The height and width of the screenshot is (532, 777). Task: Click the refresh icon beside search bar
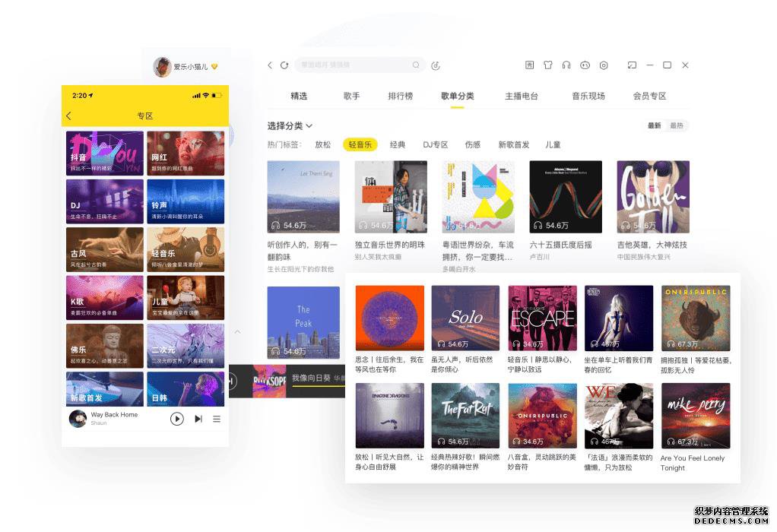[284, 65]
